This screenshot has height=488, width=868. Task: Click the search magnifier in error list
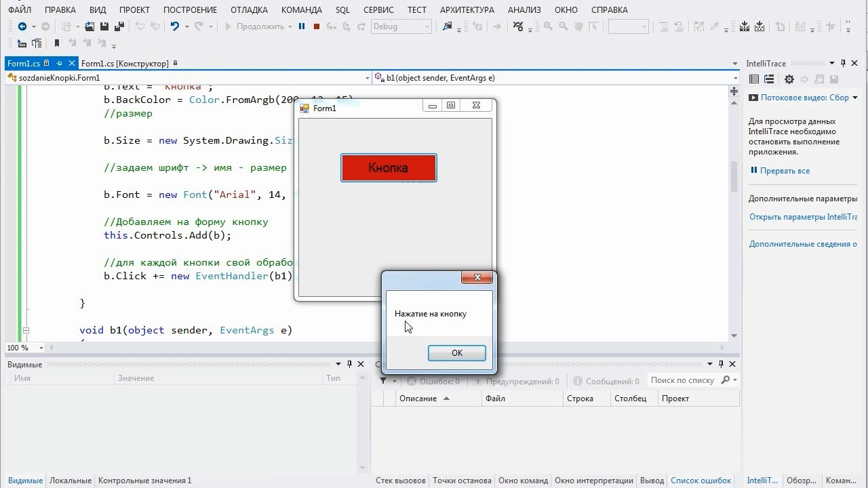click(x=726, y=380)
